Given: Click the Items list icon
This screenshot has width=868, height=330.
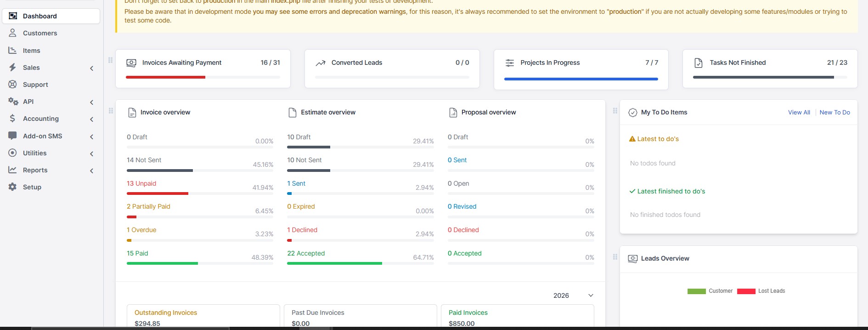Looking at the screenshot, I should click(13, 50).
